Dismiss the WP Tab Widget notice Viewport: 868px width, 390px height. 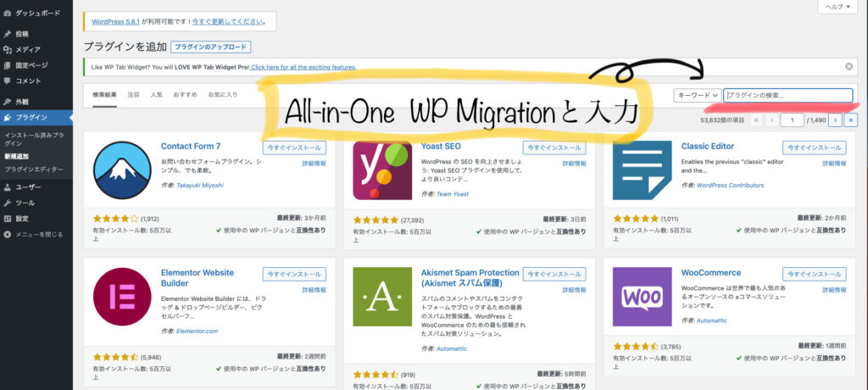coord(849,66)
